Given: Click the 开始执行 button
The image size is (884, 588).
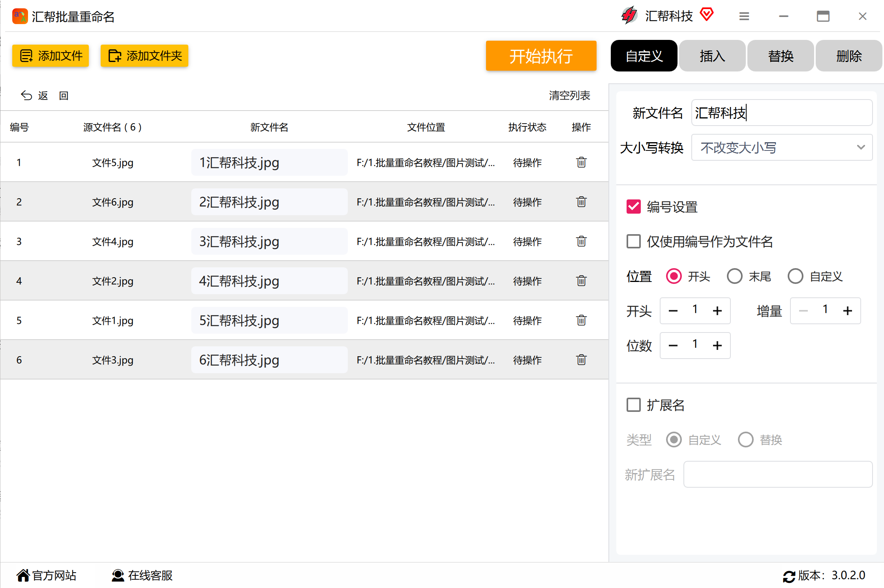Looking at the screenshot, I should pos(541,56).
